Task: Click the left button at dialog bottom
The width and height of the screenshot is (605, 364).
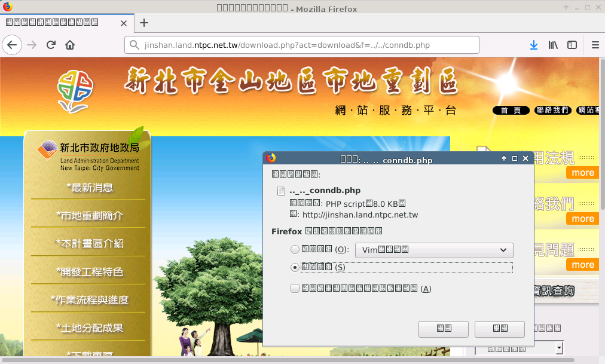Action: pos(444,329)
